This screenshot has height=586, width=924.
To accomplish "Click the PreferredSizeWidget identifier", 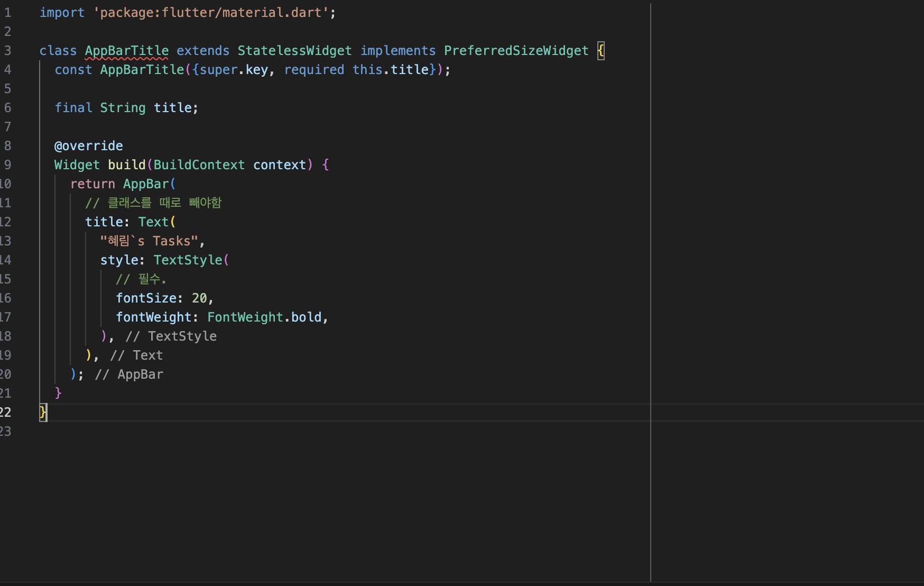I will pos(516,51).
